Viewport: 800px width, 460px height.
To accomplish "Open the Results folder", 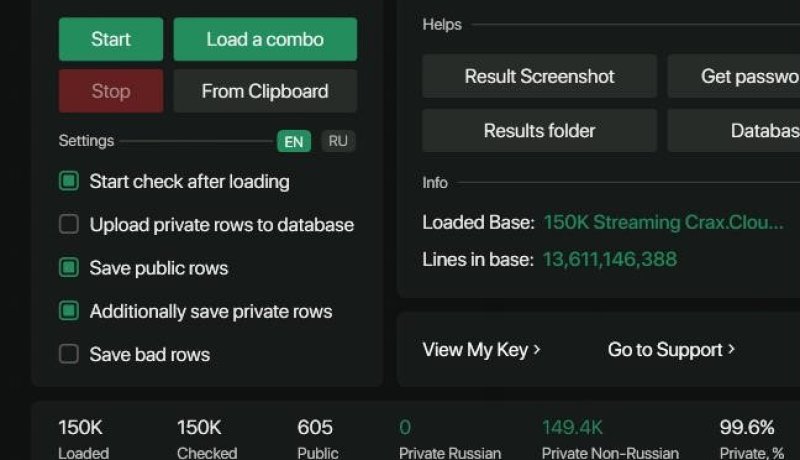I will coord(539,131).
